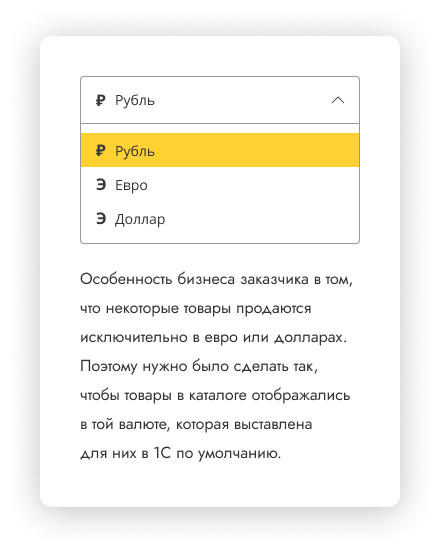Click the text line mentioning 1С по умолчанию
The width and height of the screenshot is (440, 551).
click(x=181, y=453)
